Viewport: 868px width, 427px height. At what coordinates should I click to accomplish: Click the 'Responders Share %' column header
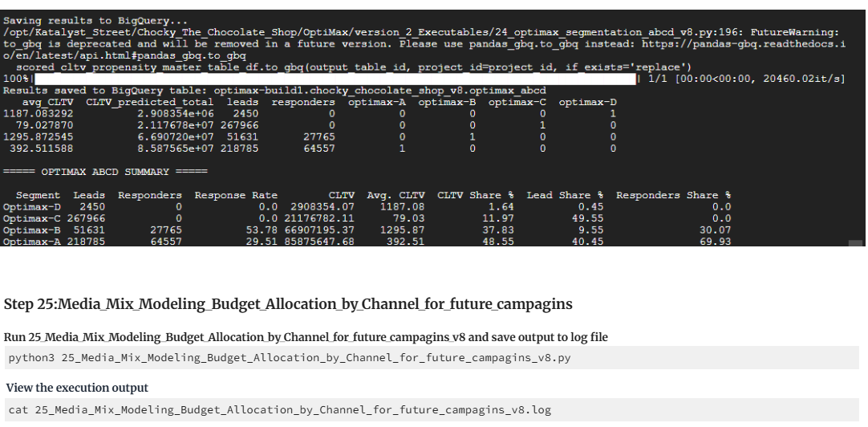[673, 195]
